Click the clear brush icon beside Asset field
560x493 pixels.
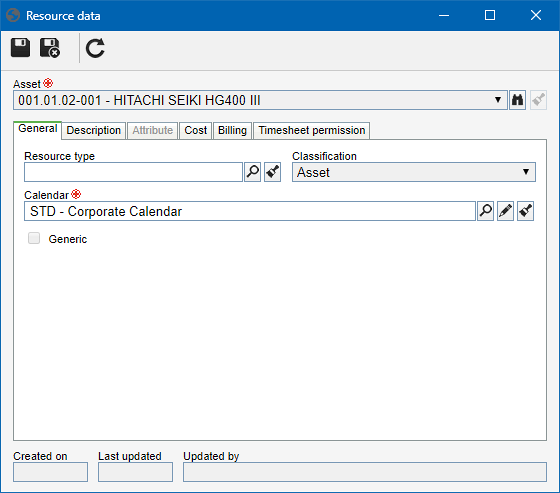point(538,100)
